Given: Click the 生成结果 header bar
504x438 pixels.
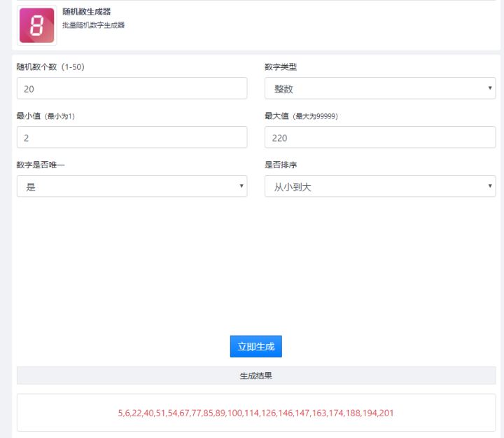Looking at the screenshot, I should point(256,376).
